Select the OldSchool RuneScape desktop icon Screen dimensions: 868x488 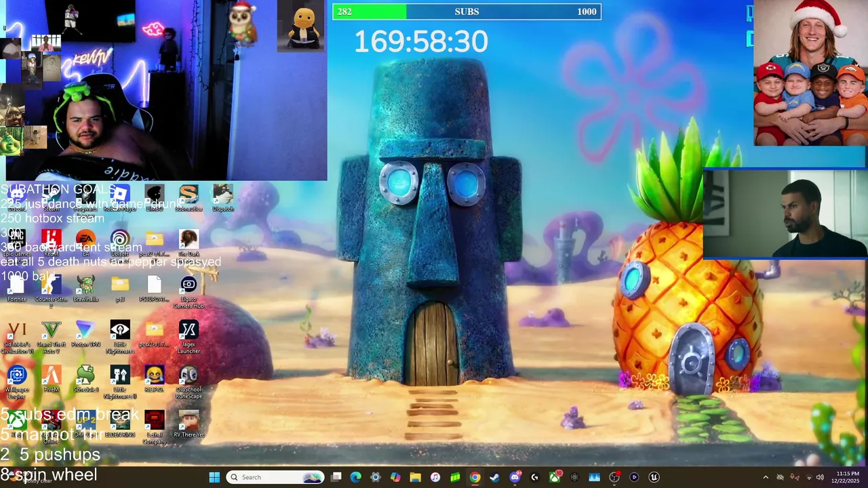(x=189, y=383)
